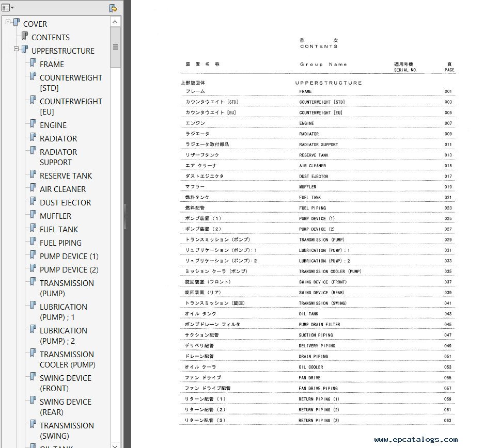Image resolution: width=484 pixels, height=448 pixels.
Task: Click the FAN DRIVE PIPING contents entry
Action: click(x=317, y=388)
